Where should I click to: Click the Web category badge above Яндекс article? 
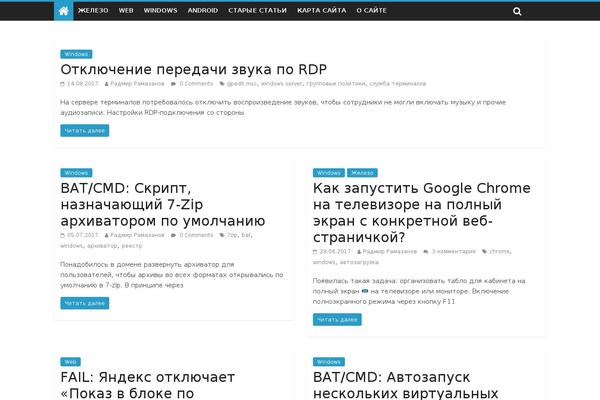[70, 362]
